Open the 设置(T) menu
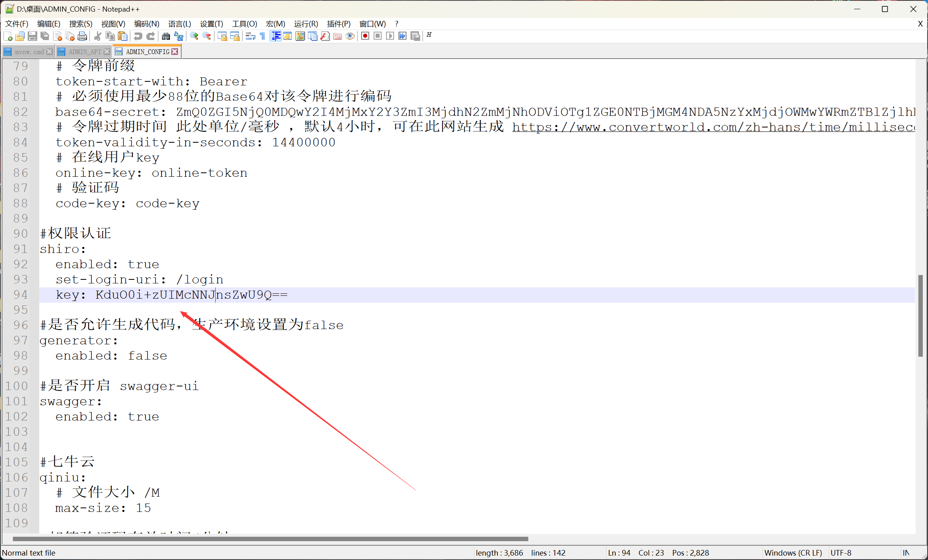Viewport: 928px width, 560px height. point(211,24)
